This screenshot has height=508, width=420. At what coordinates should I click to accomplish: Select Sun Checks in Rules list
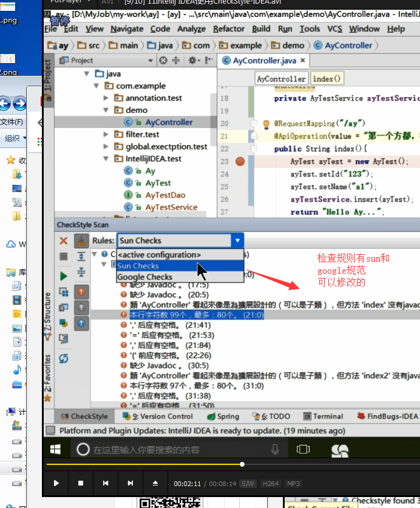(180, 266)
